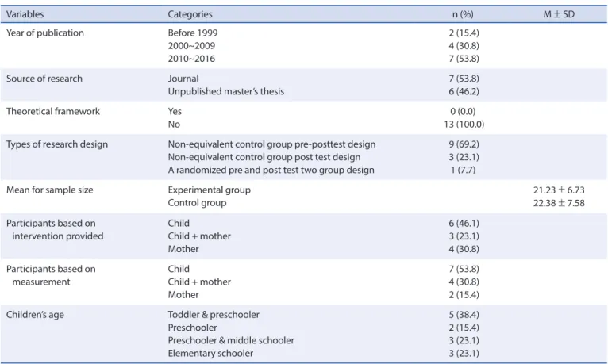Select the 'Children's age' variable cell
This screenshot has width=608, height=364.
point(35,315)
